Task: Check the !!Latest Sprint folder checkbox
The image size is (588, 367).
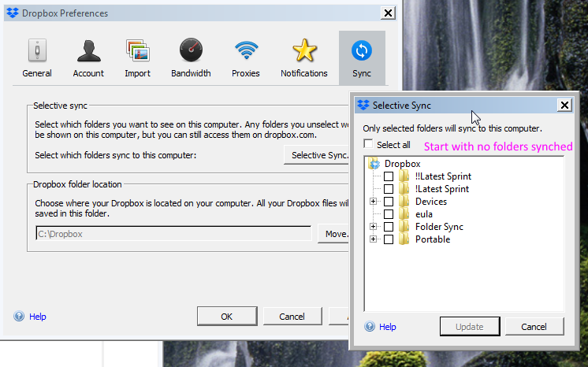Action: point(389,176)
